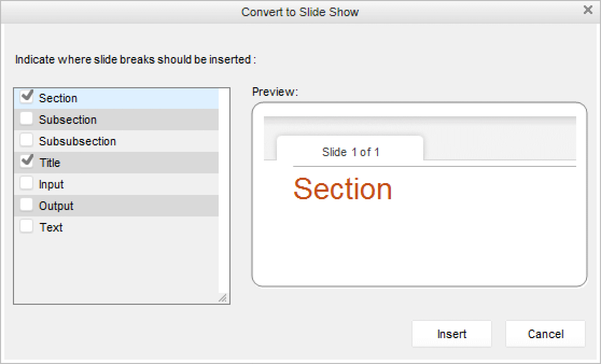The height and width of the screenshot is (364, 601).
Task: Click the Input row label in list
Action: pyautogui.click(x=51, y=184)
